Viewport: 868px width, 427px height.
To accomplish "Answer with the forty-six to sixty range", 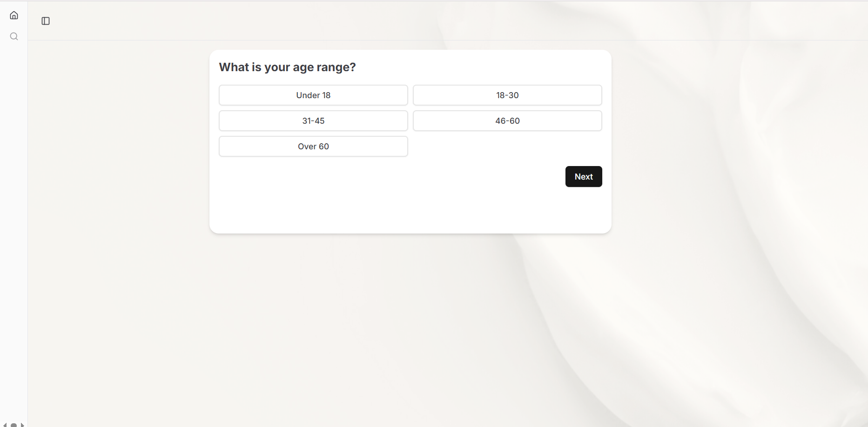I will click(507, 121).
